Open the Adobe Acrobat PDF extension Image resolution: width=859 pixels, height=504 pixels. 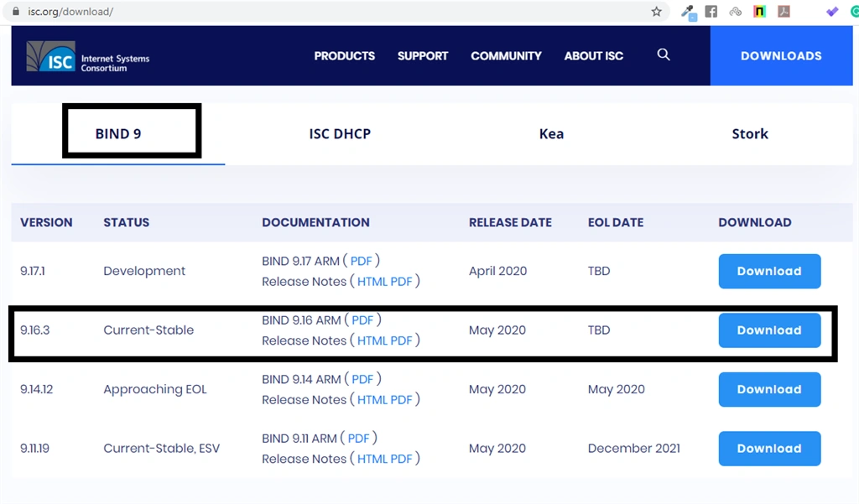784,12
